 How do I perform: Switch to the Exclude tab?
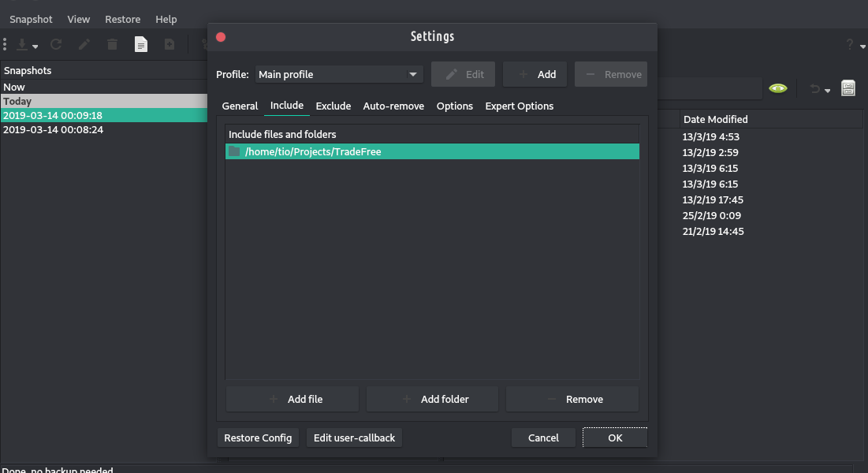tap(333, 106)
